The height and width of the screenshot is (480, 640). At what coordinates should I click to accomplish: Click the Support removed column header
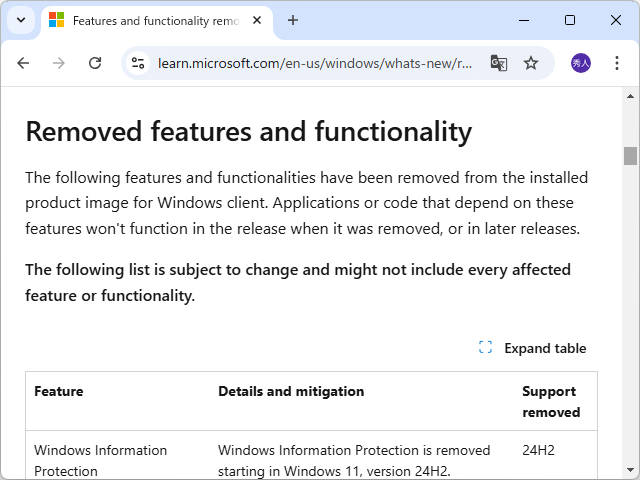551,402
